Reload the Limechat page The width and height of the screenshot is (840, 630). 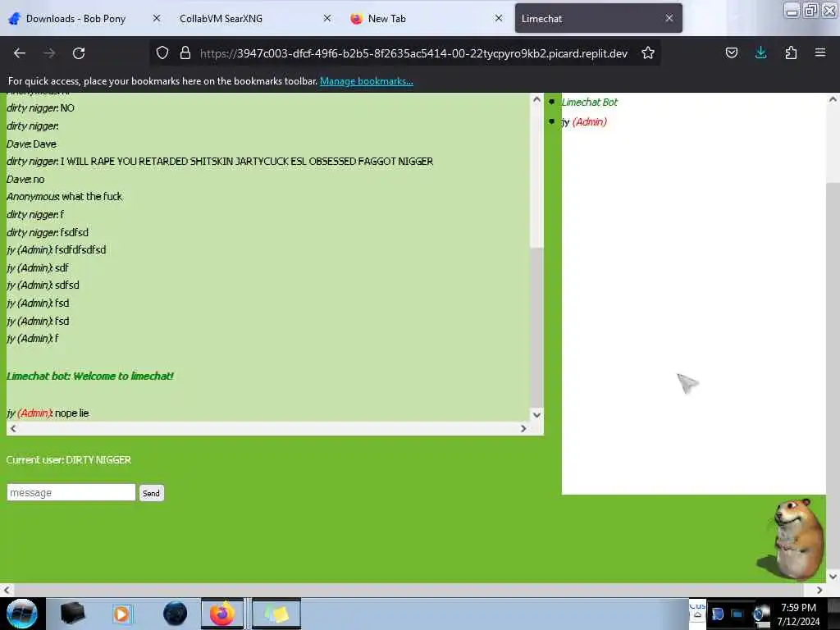point(79,53)
